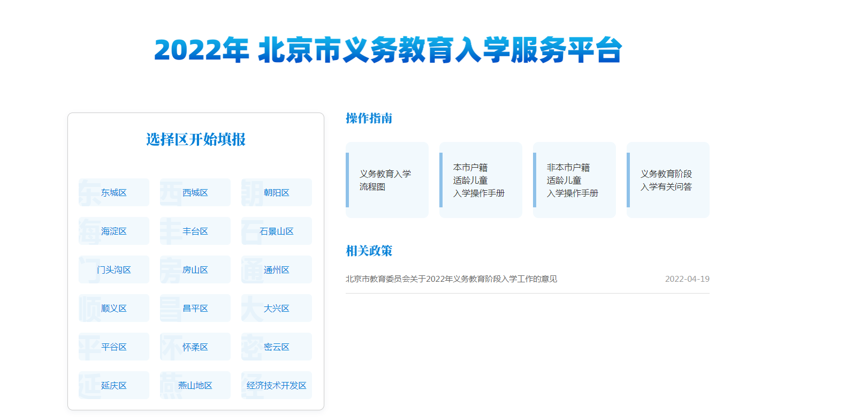Viewport: 868px width, 420px height.
Task: Open 丰台区 enrollment entry
Action: pos(195,231)
